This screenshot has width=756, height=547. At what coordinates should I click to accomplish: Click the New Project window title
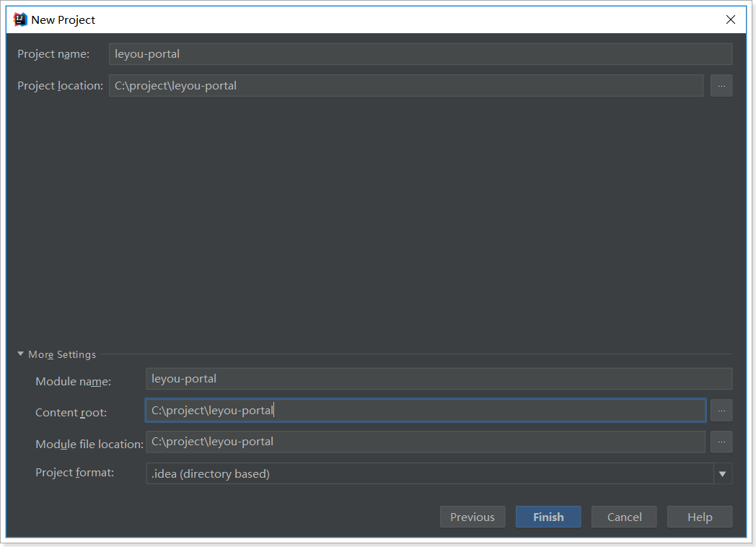coord(63,19)
